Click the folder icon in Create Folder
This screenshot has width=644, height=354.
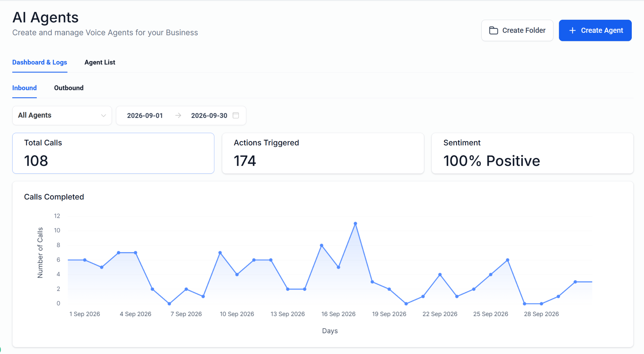pyautogui.click(x=493, y=30)
